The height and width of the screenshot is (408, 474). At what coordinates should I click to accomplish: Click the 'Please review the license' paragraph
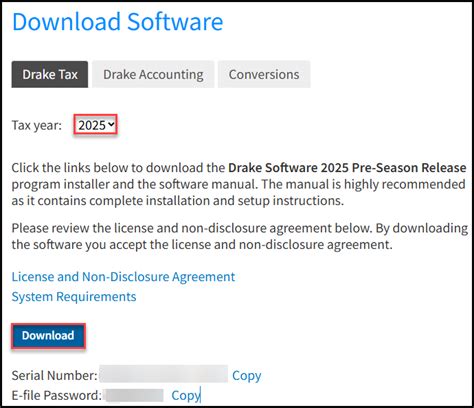pos(240,236)
